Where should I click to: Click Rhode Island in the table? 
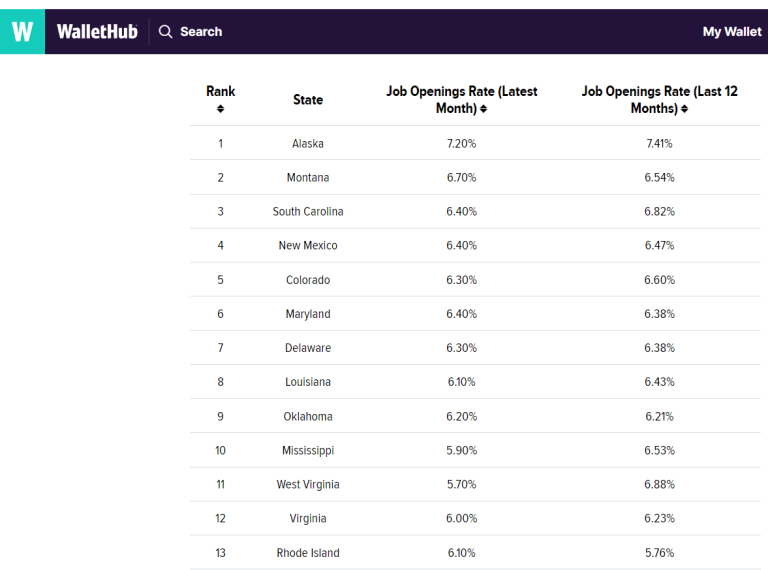click(x=308, y=553)
